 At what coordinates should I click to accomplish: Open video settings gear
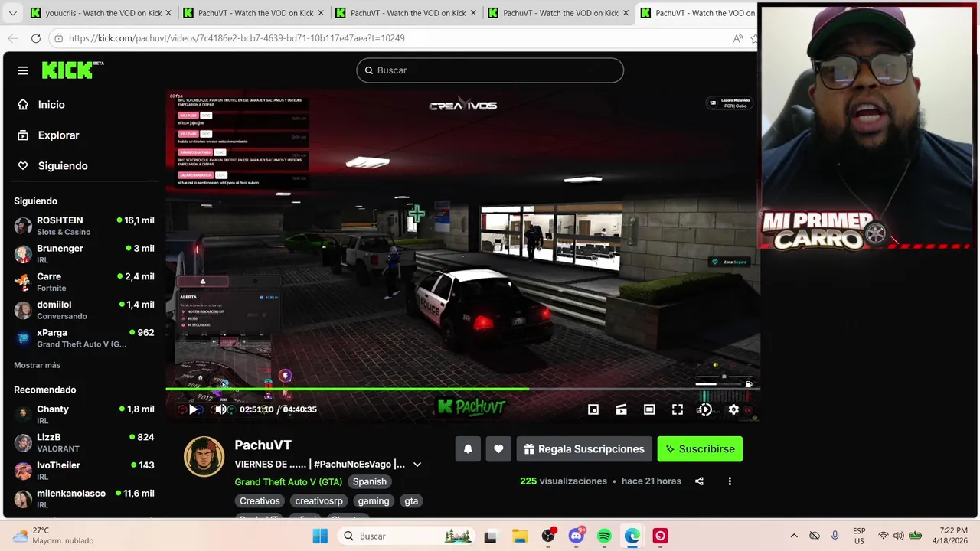point(733,409)
